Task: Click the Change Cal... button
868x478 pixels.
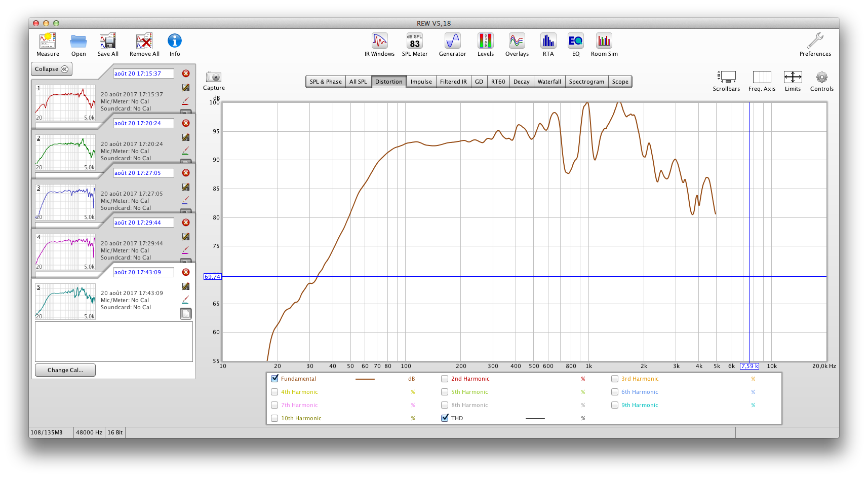Action: (65, 370)
